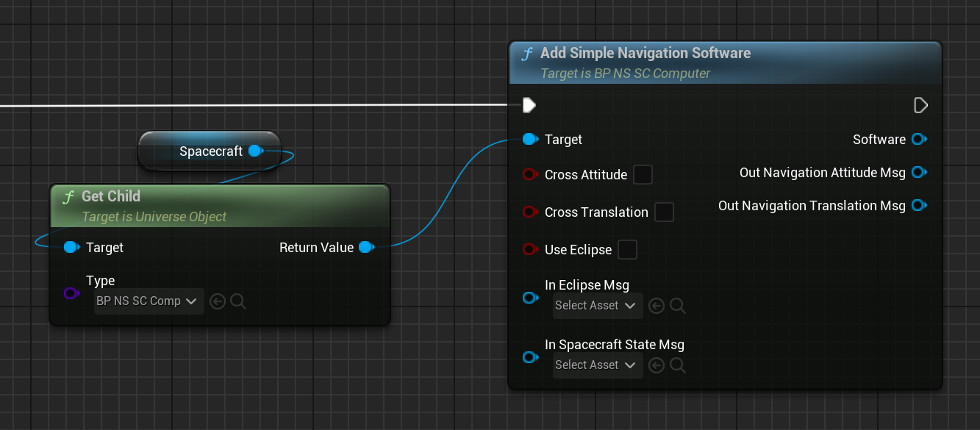Screen dimensions: 980x430
Task: Click the Return Value pin on Get Child
Action: pos(365,248)
